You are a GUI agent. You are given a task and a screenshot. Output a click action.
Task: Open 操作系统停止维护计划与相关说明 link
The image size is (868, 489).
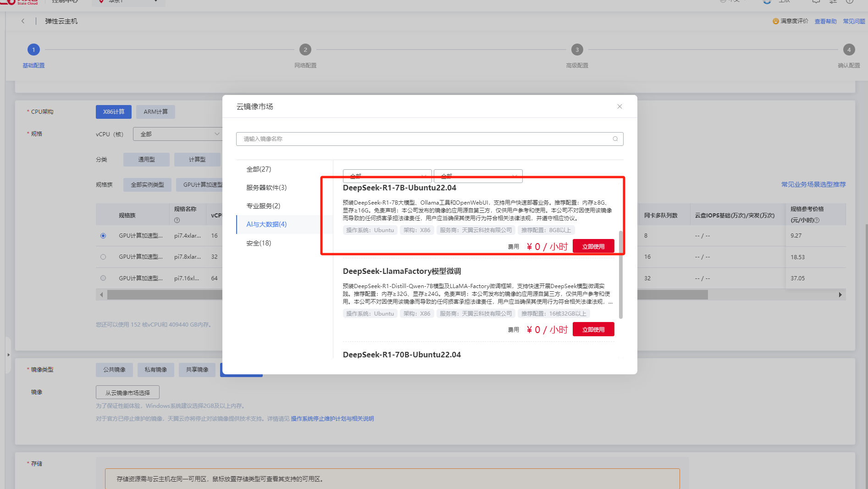click(332, 419)
